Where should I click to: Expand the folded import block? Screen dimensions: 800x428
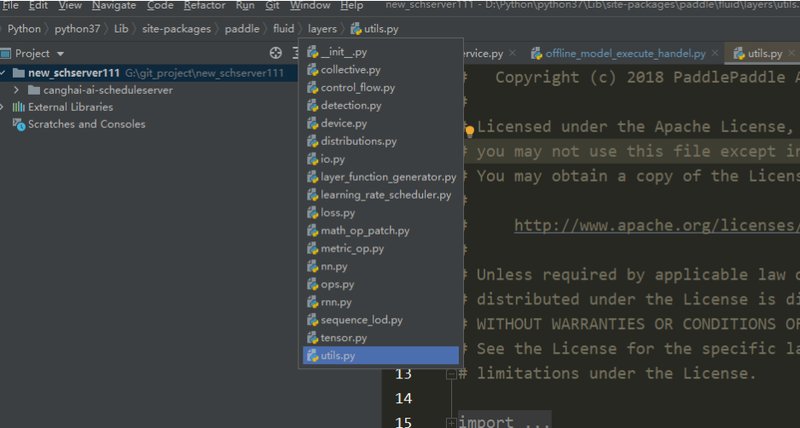tap(451, 422)
